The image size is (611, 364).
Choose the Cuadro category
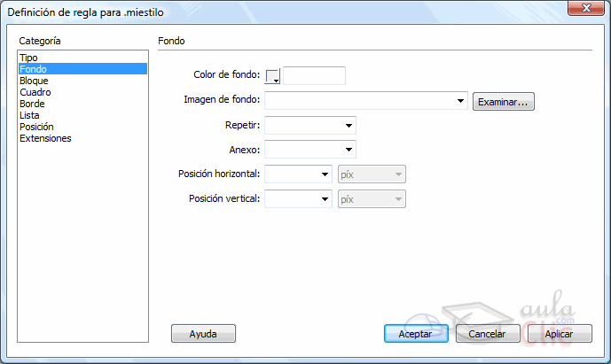[35, 92]
